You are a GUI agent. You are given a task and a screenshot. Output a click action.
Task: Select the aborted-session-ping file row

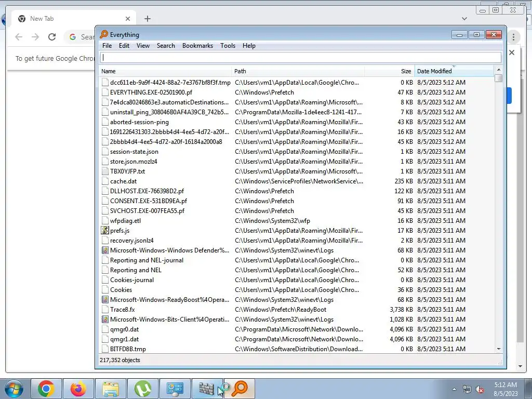(x=297, y=122)
